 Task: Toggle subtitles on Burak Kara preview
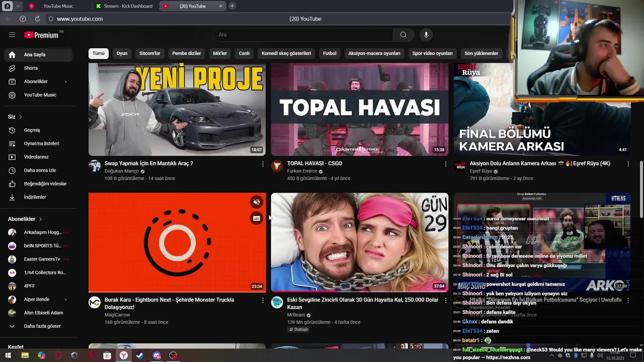coord(257,218)
